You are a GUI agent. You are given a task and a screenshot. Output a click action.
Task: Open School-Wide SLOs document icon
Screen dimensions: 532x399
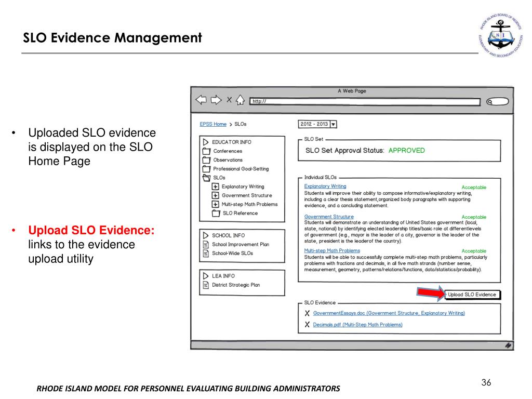(206, 253)
